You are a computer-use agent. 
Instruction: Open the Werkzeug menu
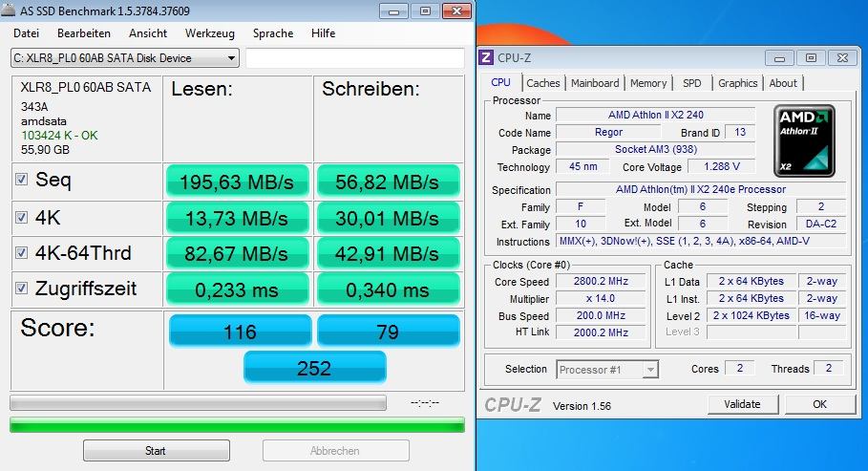210,33
